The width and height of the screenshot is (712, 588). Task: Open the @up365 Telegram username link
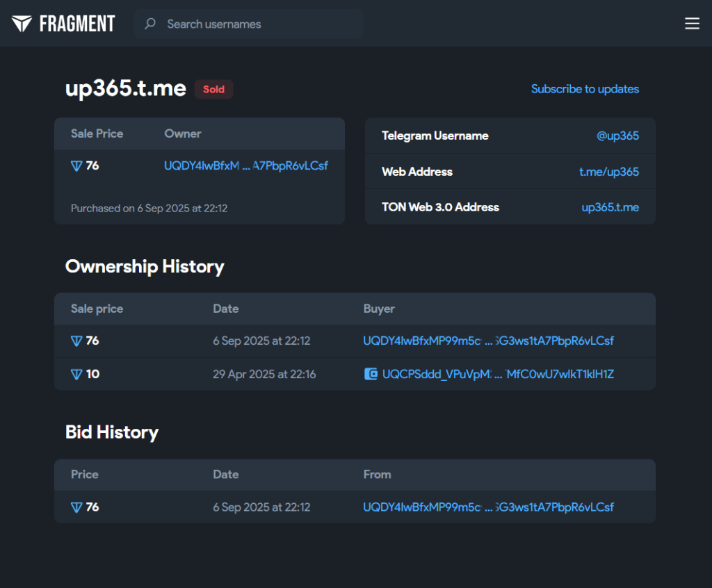(x=617, y=136)
